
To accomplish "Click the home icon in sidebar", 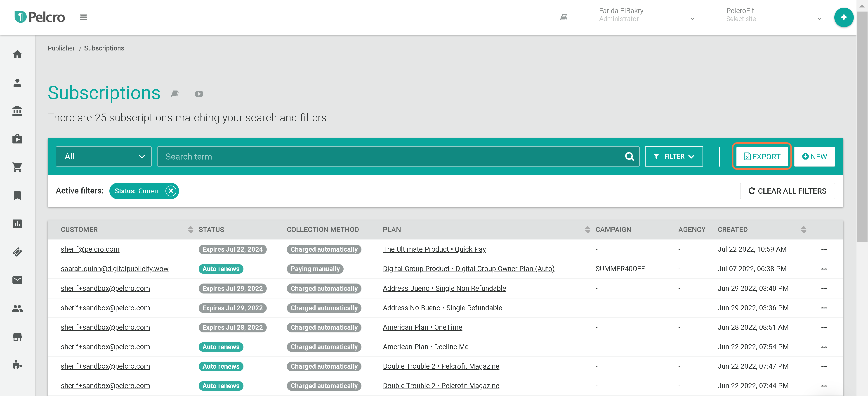I will pos(17,54).
